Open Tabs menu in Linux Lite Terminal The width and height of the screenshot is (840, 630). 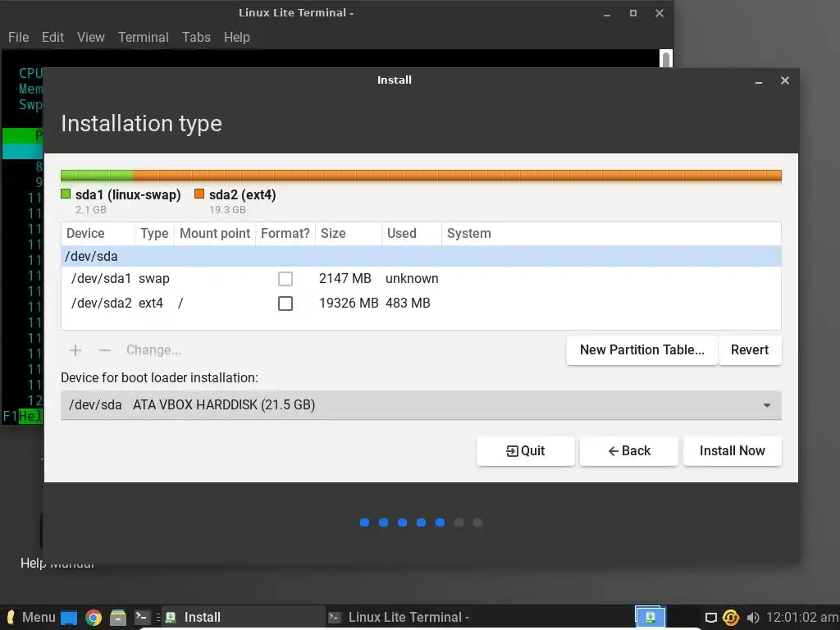pos(196,38)
